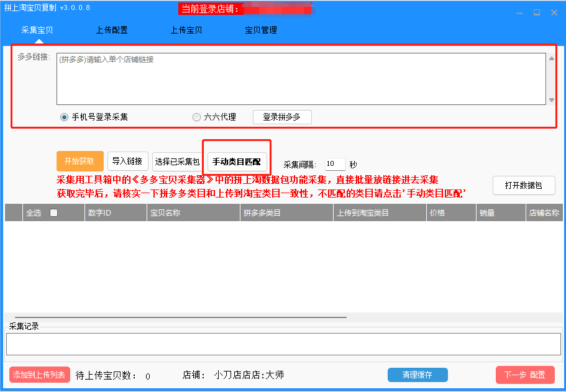Viewport: 566px width, 392px height.
Task: Start fetching with the 开始获取 button
Action: (80, 161)
